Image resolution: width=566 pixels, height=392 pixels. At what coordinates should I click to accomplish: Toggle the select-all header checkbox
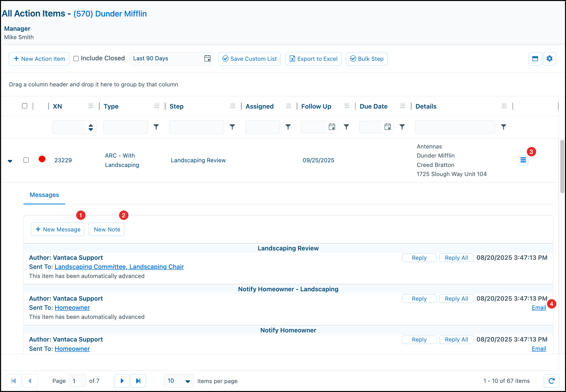pyautogui.click(x=25, y=106)
